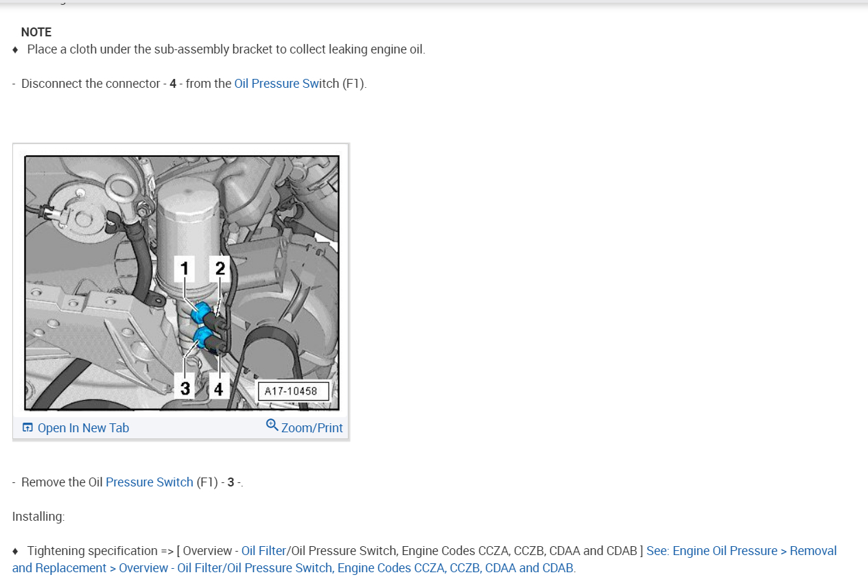Click the Installing: heading text
Screen dimensions: 868x588
coord(38,516)
